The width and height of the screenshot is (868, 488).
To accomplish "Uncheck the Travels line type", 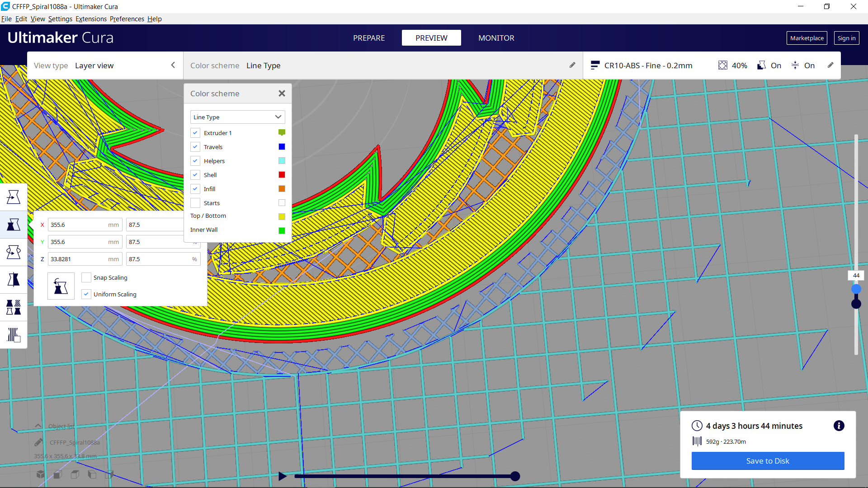I will (195, 147).
